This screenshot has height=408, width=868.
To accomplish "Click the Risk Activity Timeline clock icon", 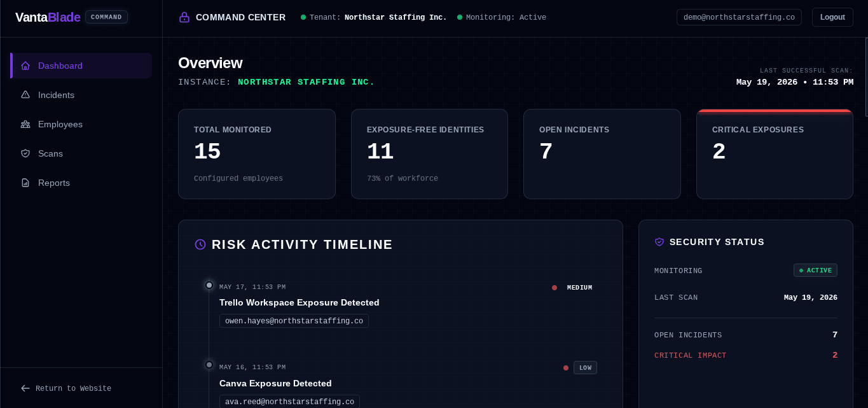I will 200,244.
